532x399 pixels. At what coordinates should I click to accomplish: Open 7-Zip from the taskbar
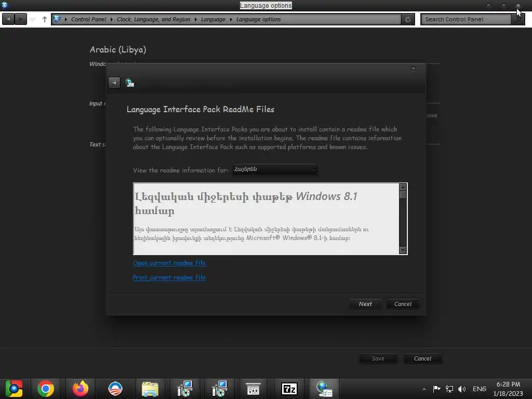pos(289,389)
